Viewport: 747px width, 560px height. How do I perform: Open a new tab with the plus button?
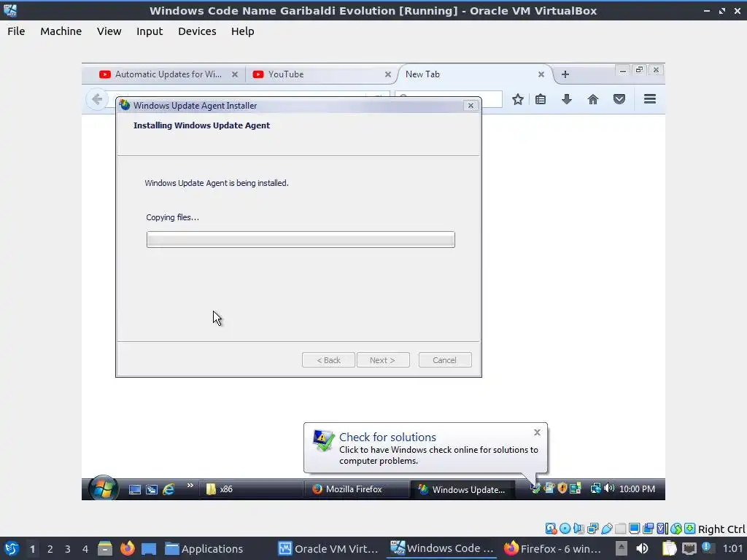tap(565, 74)
